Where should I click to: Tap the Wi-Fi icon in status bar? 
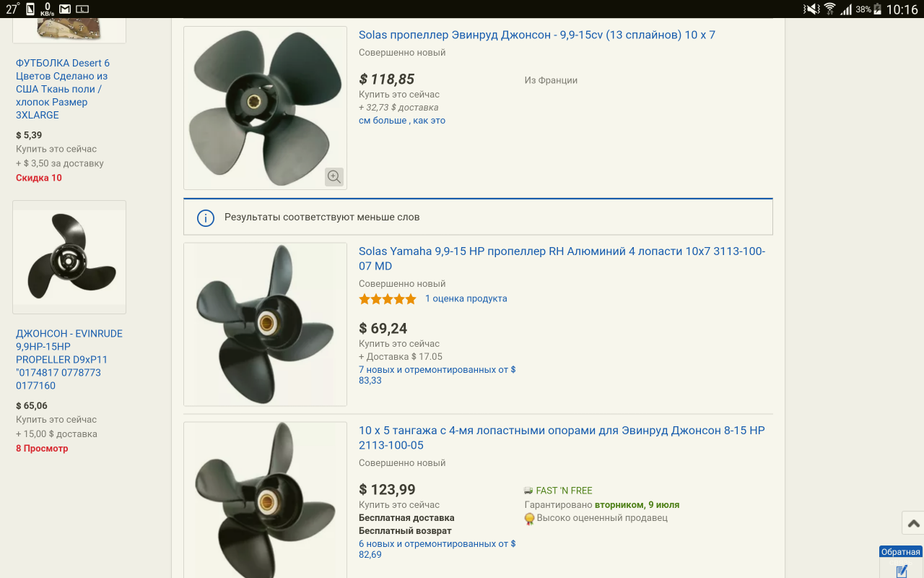pyautogui.click(x=829, y=9)
